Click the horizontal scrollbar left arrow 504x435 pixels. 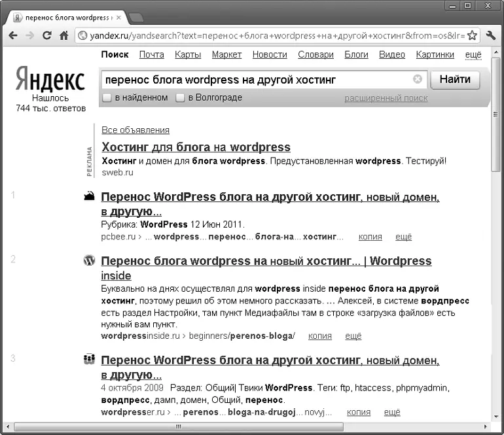click(8, 427)
